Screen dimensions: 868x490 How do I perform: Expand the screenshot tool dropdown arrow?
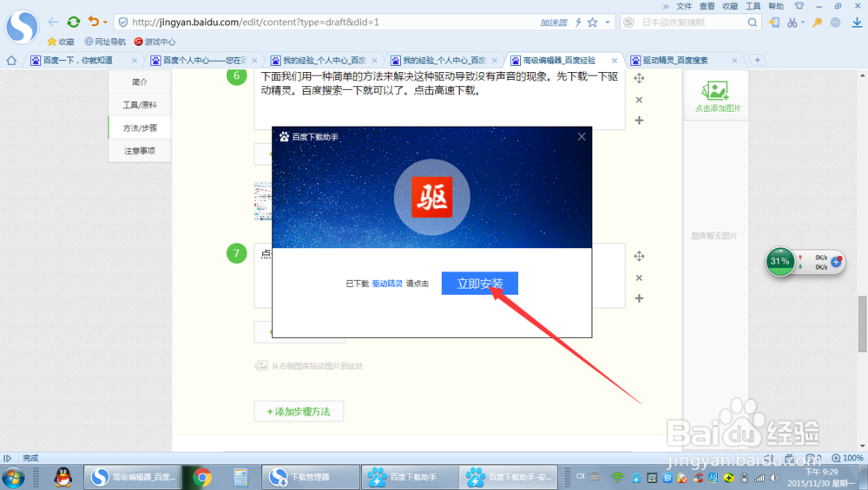[803, 23]
